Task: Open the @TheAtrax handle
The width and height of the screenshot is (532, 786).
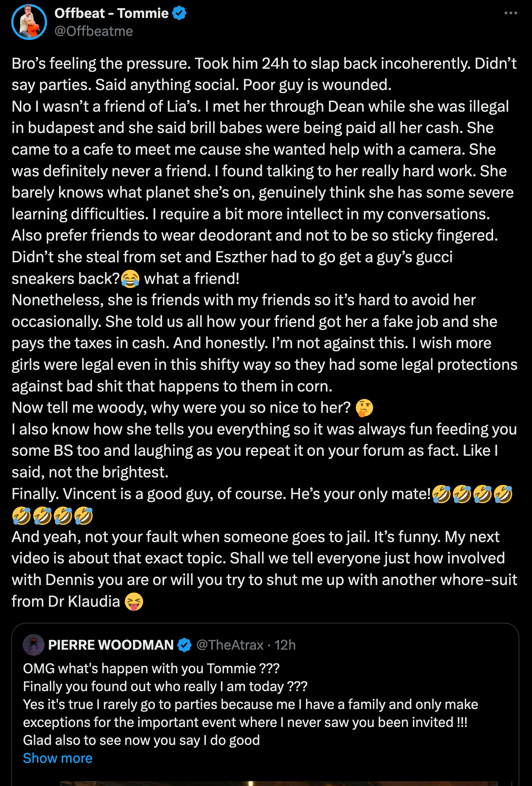Action: tap(230, 645)
